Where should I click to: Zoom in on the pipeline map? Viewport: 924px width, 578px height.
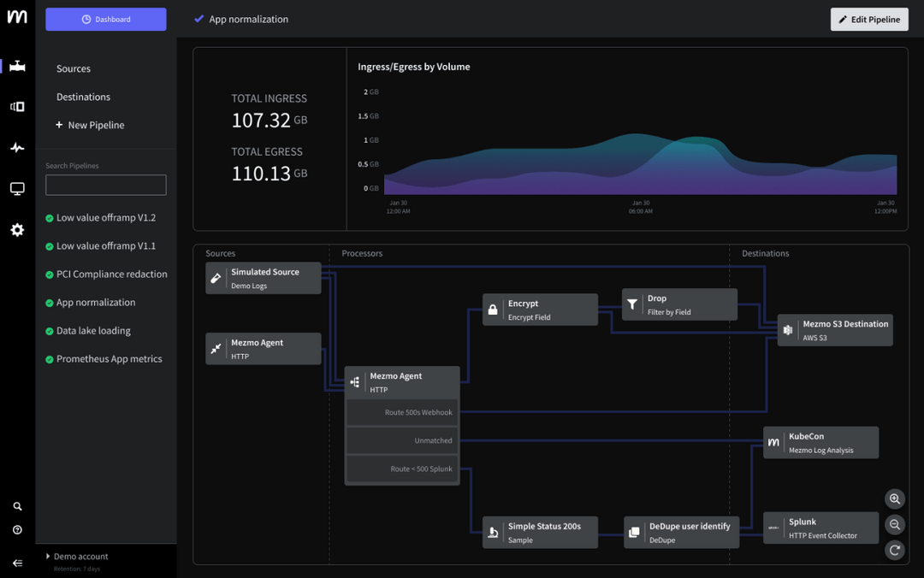pos(894,498)
